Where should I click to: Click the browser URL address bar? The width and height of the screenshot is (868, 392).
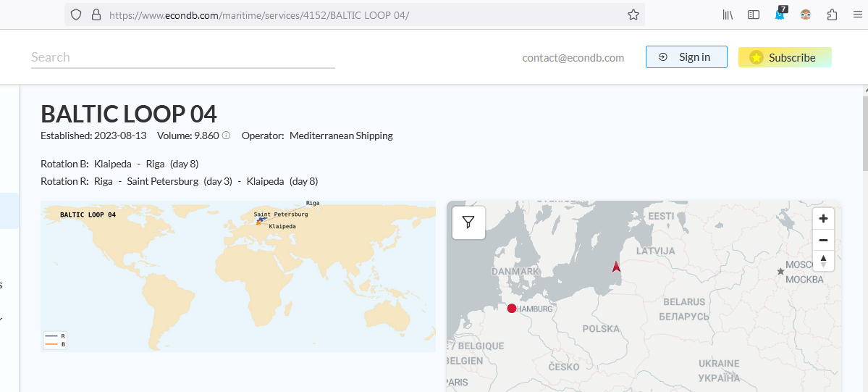[x=354, y=15]
